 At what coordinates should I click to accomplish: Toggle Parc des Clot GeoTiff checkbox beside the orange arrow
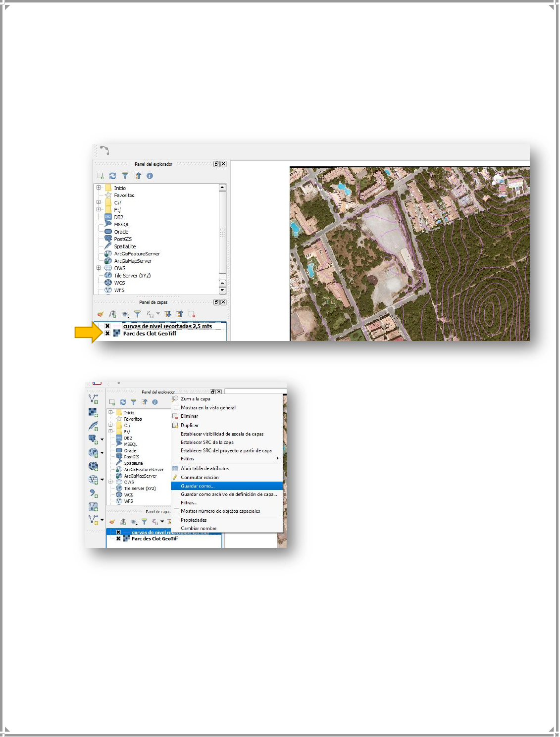pos(107,334)
